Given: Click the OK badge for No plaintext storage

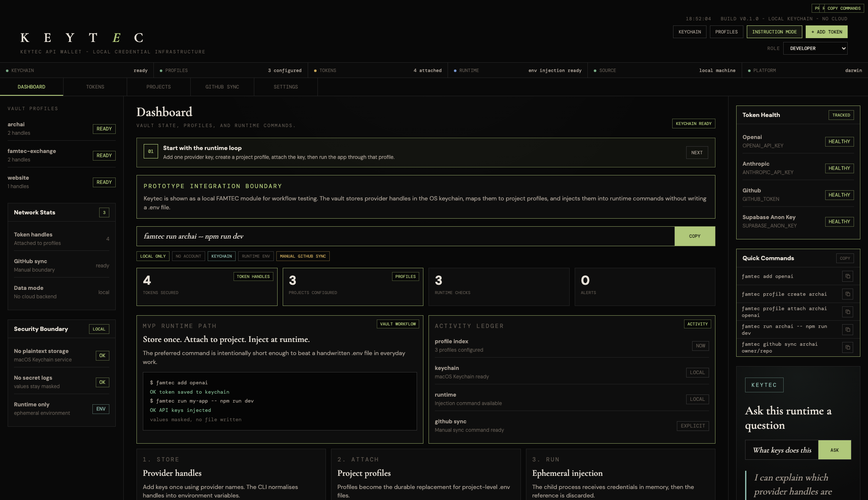Looking at the screenshot, I should [102, 356].
